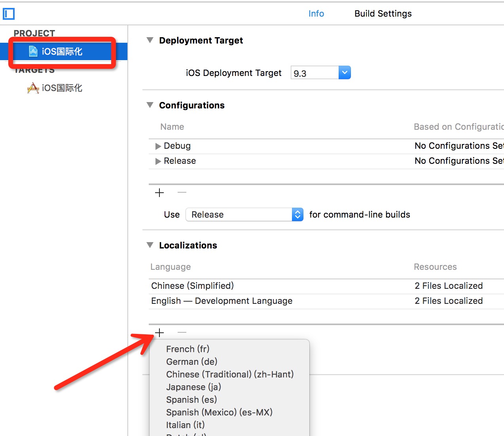The image size is (504, 436).
Task: Click 'No Configurations Set' for Release
Action: 459,161
